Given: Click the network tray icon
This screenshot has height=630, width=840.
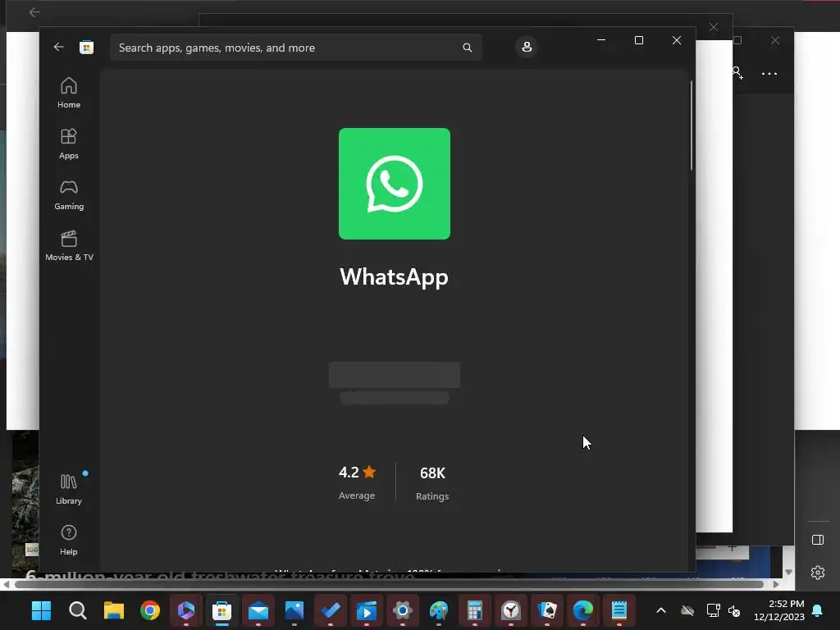Looking at the screenshot, I should (713, 610).
